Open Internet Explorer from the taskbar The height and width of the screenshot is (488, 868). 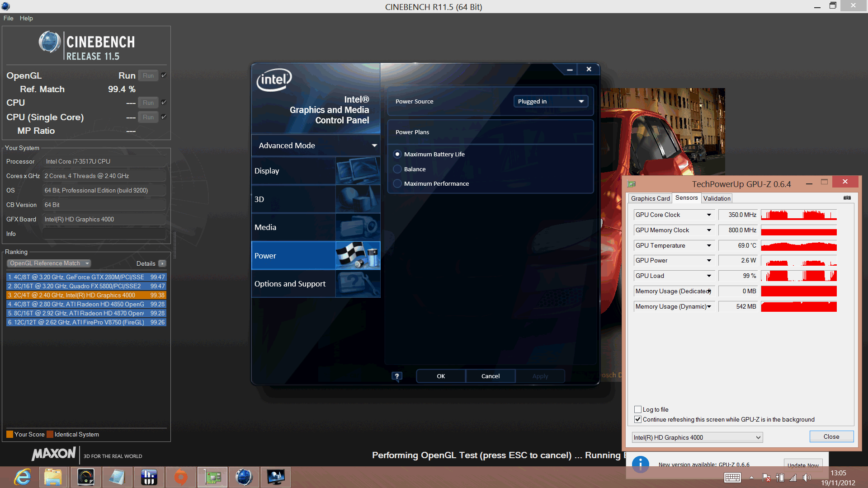click(x=23, y=477)
